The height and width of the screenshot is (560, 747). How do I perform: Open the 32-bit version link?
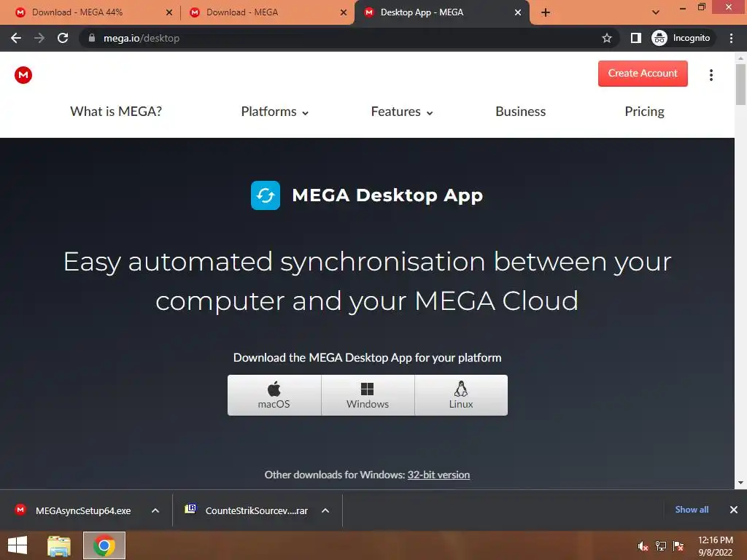(438, 475)
